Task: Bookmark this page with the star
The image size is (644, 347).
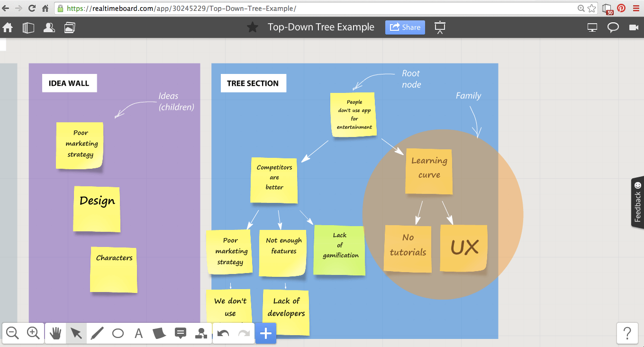Action: [x=592, y=8]
